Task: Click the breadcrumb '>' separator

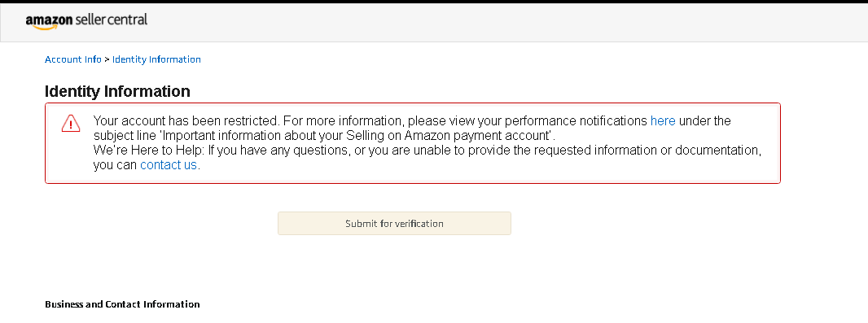Action: (x=107, y=59)
